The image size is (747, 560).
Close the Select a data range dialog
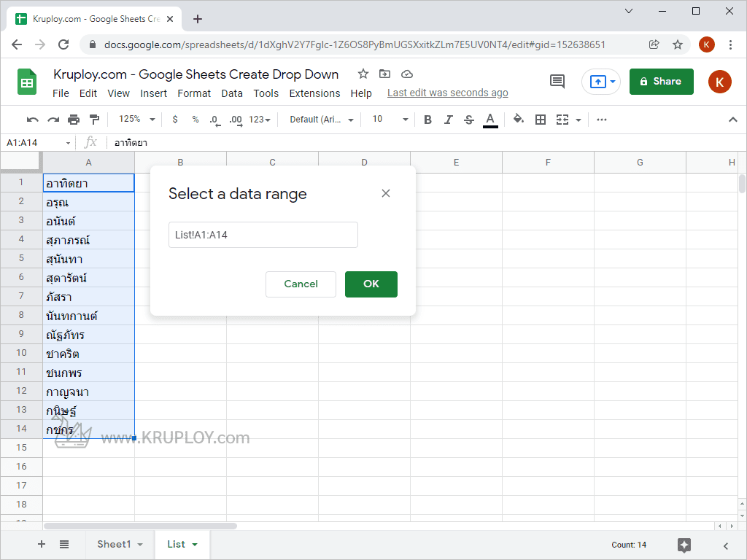pos(386,193)
